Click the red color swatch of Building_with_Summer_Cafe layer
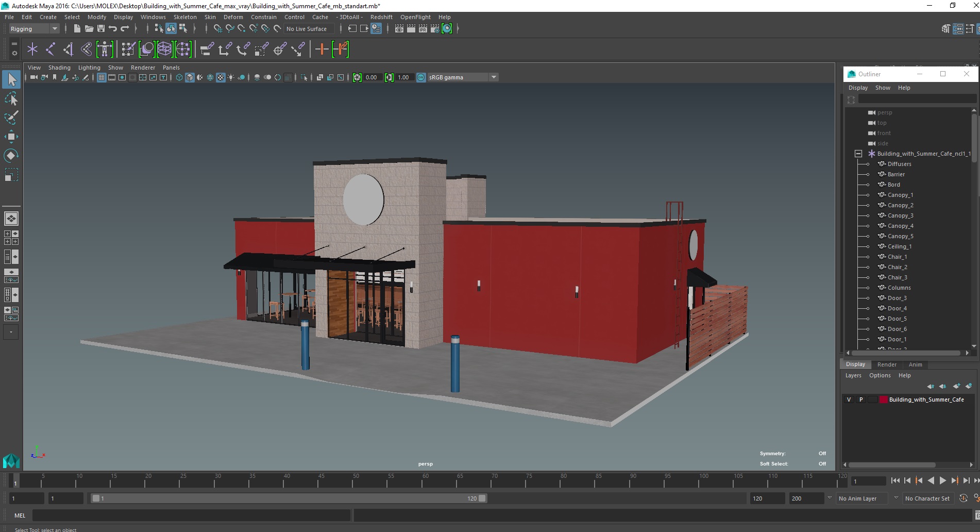Image resolution: width=980 pixels, height=532 pixels. [x=884, y=400]
